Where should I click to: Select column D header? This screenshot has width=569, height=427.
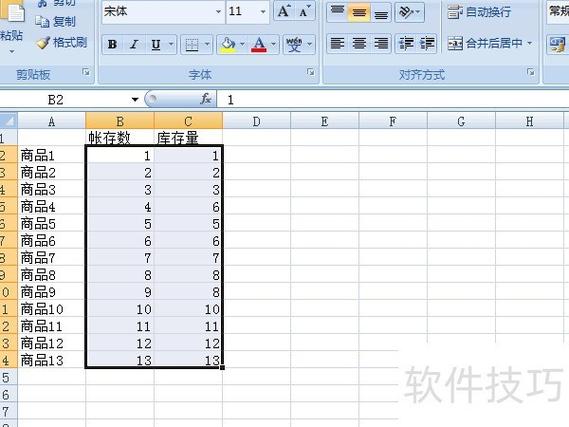[256, 121]
